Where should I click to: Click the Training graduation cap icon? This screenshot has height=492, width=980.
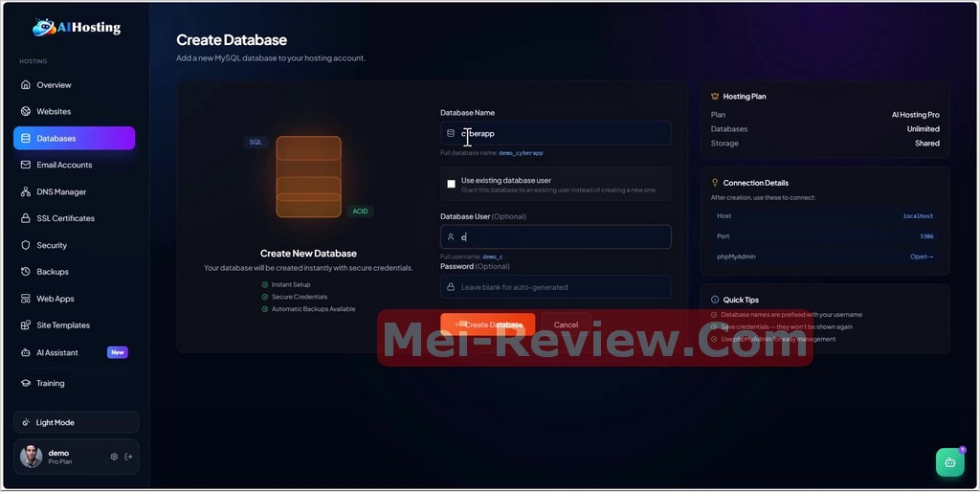click(x=26, y=383)
